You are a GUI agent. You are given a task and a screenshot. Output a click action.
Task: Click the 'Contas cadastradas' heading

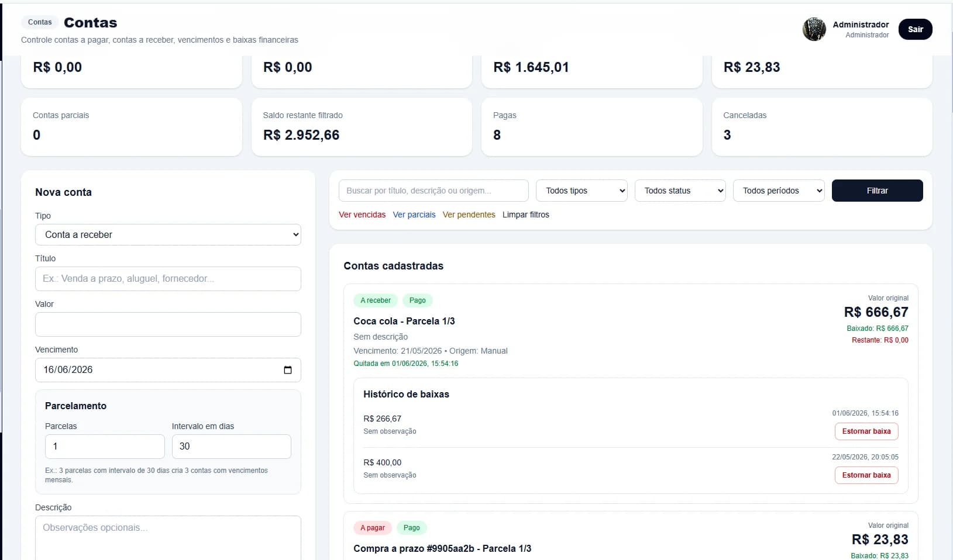[x=394, y=266]
